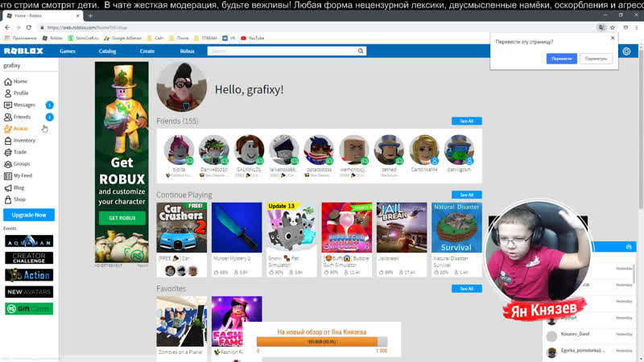Open the Google AdSense bookmark
The width and height of the screenshot is (644, 362).
tap(122, 38)
